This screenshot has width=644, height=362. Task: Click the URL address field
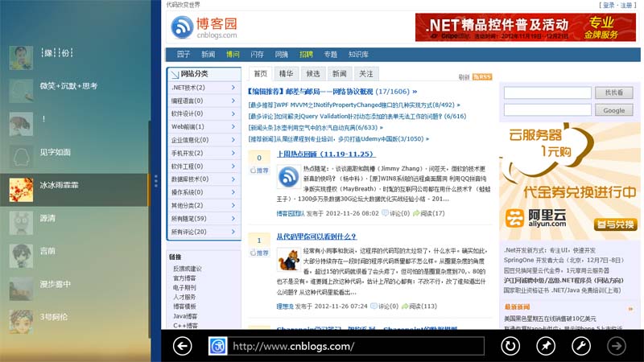tap(356, 346)
